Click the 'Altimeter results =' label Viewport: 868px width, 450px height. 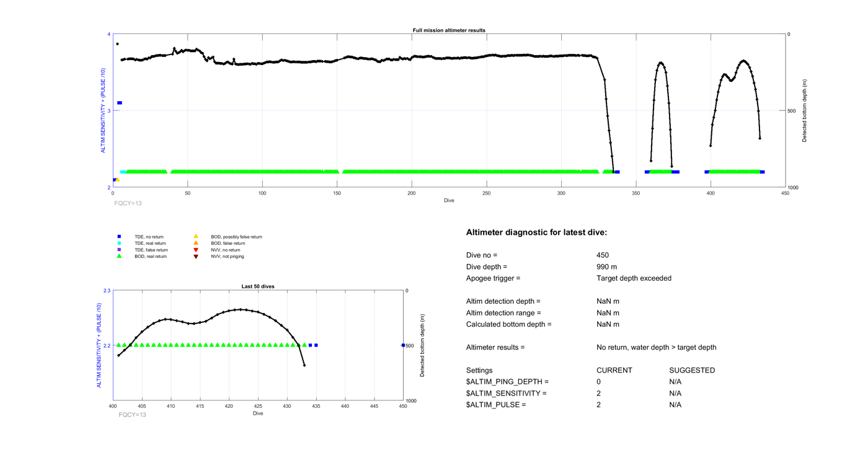point(495,347)
